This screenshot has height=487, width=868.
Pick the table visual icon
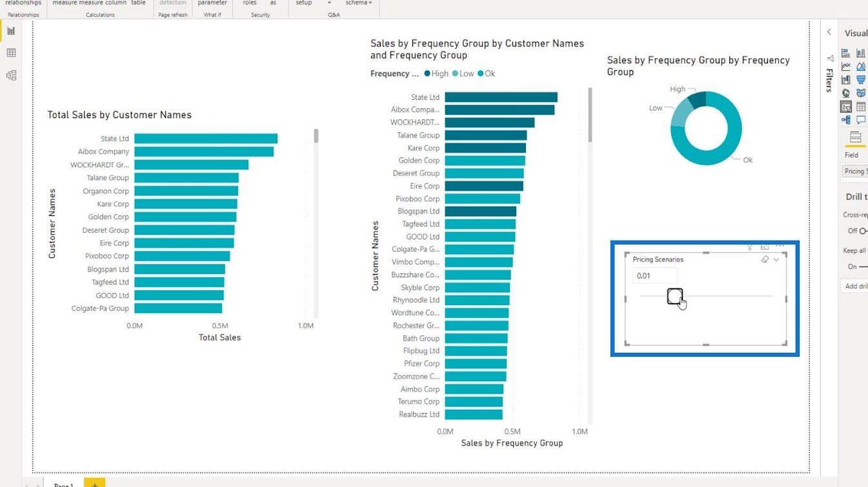click(861, 106)
